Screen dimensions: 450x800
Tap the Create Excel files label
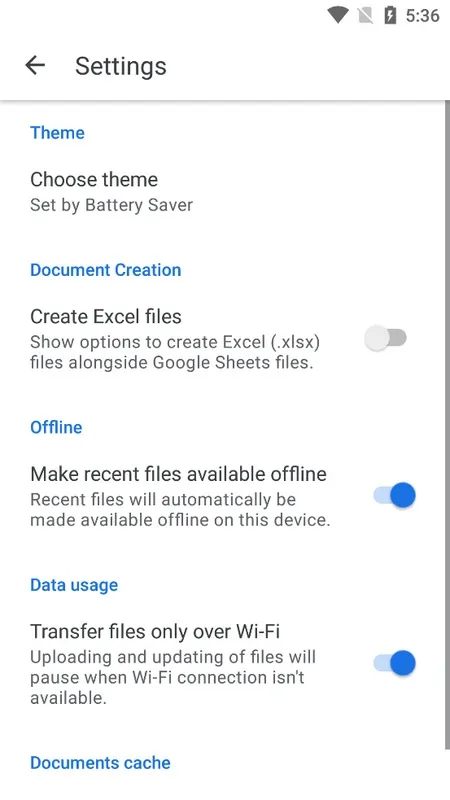click(x=106, y=316)
